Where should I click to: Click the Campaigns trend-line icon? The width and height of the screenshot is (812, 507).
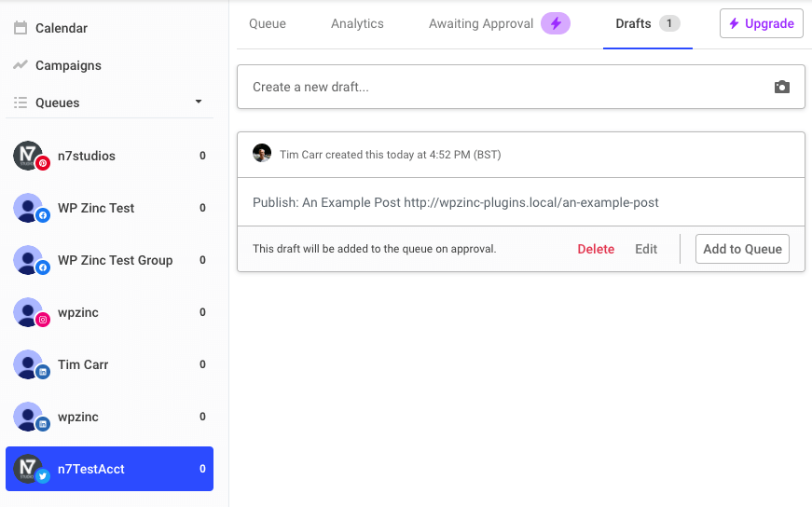[21, 64]
